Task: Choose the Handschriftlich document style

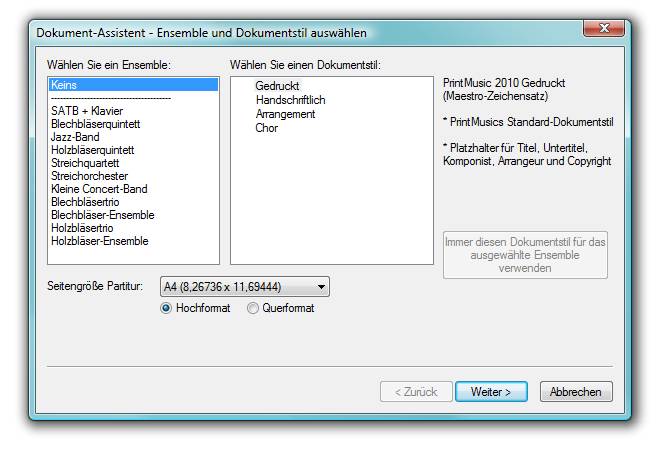Action: tap(291, 100)
